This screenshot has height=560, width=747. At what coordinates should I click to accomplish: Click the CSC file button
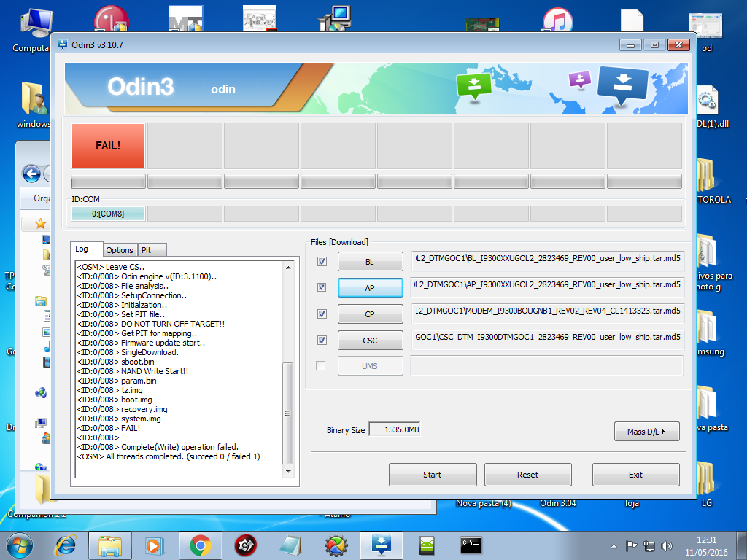[x=370, y=340]
